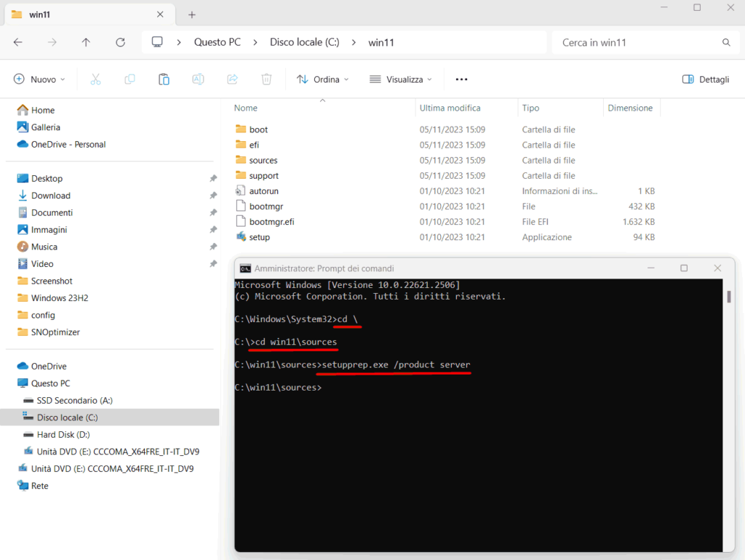This screenshot has height=560, width=745.
Task: Toggle the Dettagli pane
Action: pyautogui.click(x=706, y=79)
